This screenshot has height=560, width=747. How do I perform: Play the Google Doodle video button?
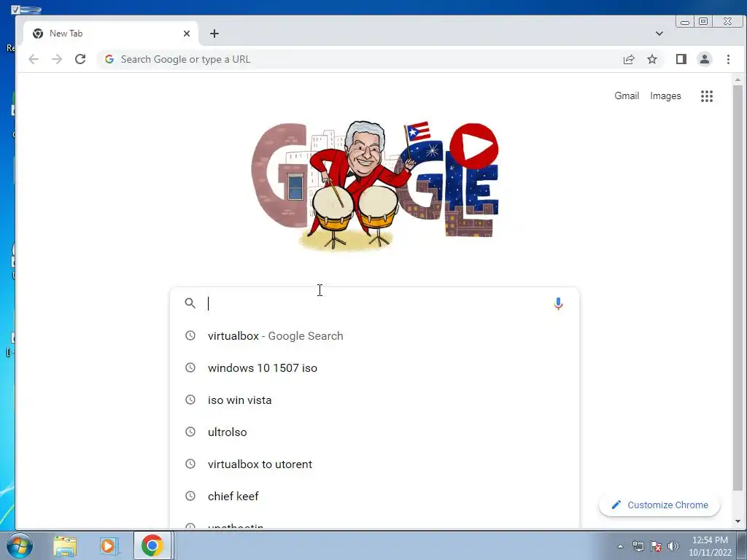point(474,146)
